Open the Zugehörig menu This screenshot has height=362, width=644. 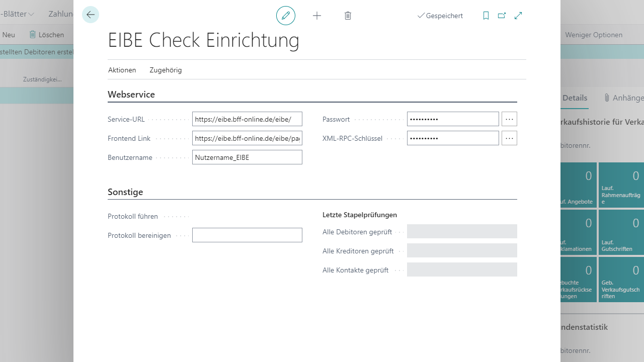click(166, 70)
